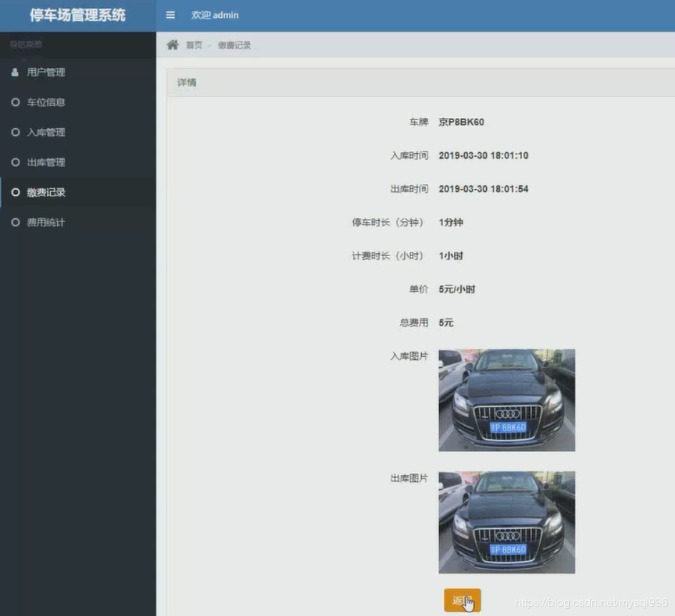Click entry time 2019-03-30 18:01:10
This screenshot has width=675, height=616.
point(483,155)
